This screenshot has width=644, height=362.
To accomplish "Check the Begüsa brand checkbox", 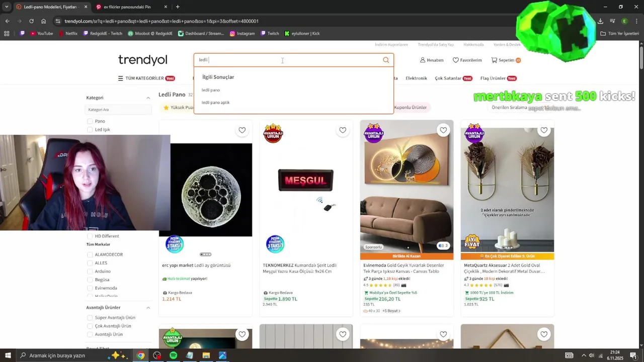I will click(90, 280).
